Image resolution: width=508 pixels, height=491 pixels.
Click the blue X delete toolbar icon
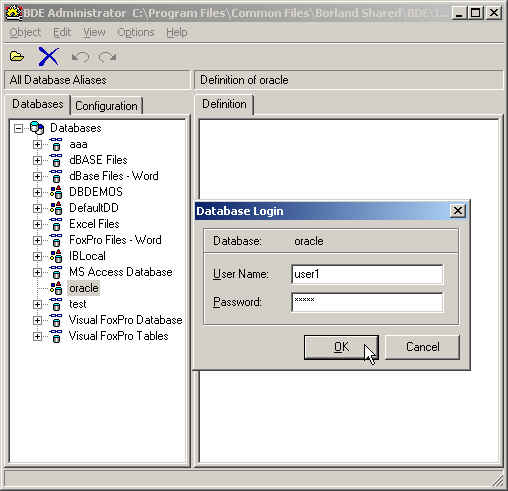pos(49,56)
